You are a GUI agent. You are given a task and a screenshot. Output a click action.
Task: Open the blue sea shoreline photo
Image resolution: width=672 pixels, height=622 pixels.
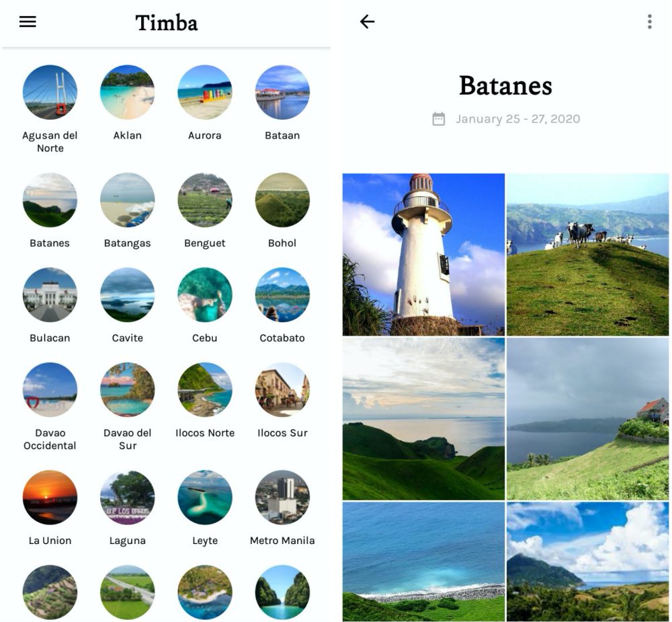tap(423, 561)
